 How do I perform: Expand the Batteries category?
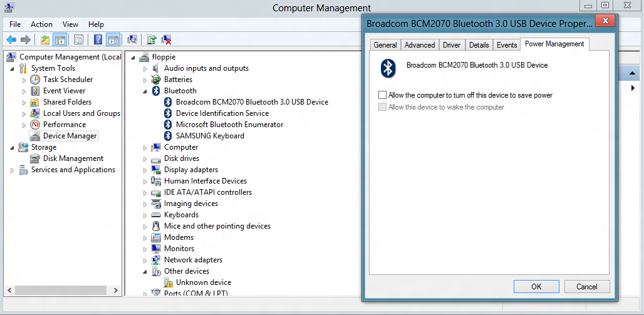145,80
